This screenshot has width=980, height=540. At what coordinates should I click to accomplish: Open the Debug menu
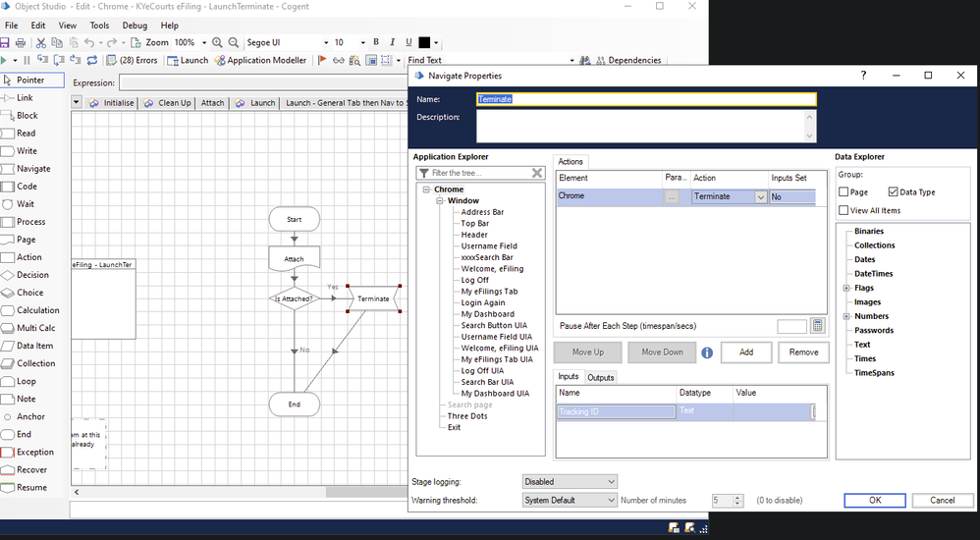pyautogui.click(x=135, y=26)
